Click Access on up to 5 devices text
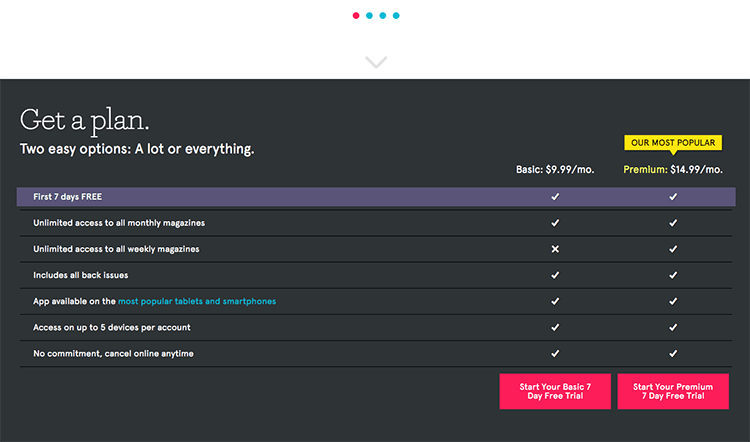The image size is (750, 442). pyautogui.click(x=111, y=328)
